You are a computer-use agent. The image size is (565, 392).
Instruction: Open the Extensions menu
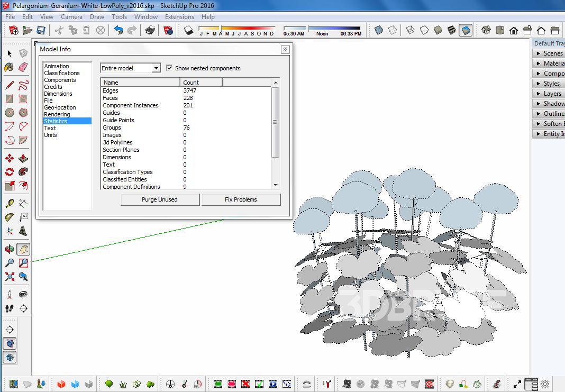point(179,17)
